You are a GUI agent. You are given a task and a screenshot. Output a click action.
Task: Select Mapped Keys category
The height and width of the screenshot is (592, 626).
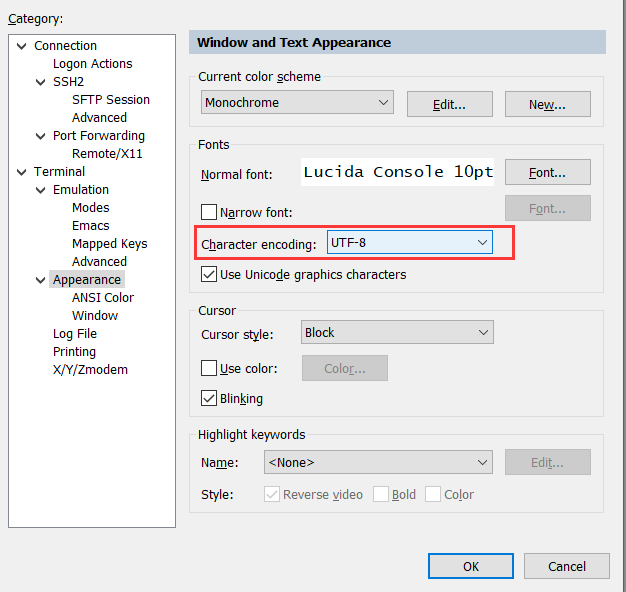point(110,244)
